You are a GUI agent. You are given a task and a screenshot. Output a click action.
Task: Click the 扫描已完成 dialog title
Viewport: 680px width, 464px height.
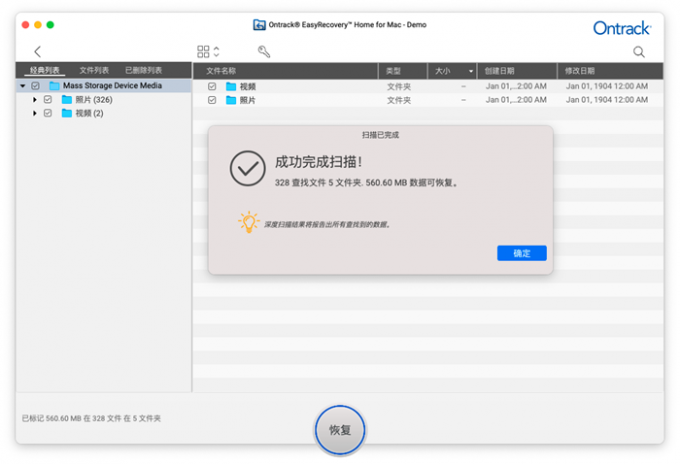(x=380, y=135)
